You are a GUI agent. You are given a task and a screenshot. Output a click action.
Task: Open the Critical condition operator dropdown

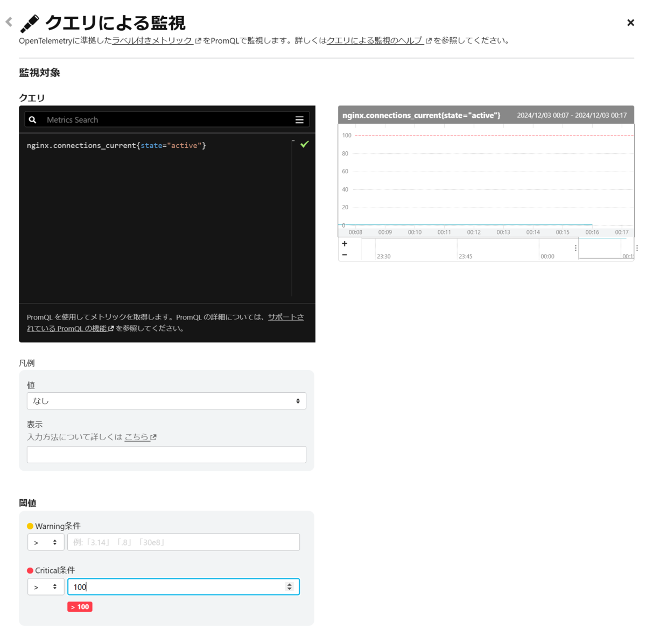(x=46, y=587)
